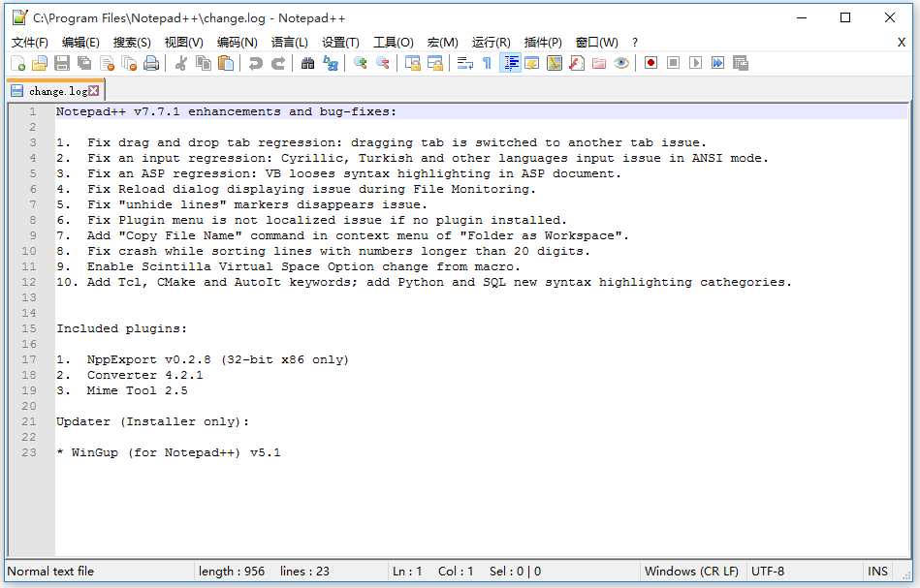
Task: Print the document via toolbar icon
Action: click(x=151, y=63)
